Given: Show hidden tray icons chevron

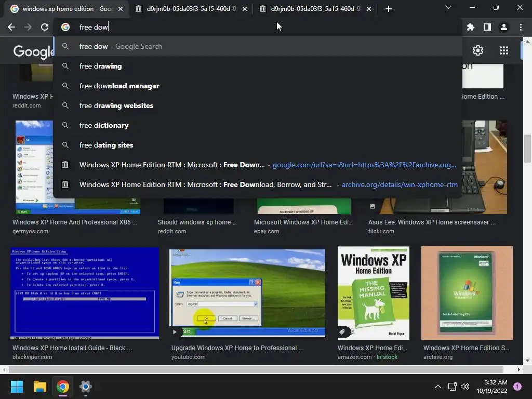Looking at the screenshot, I should tap(438, 387).
